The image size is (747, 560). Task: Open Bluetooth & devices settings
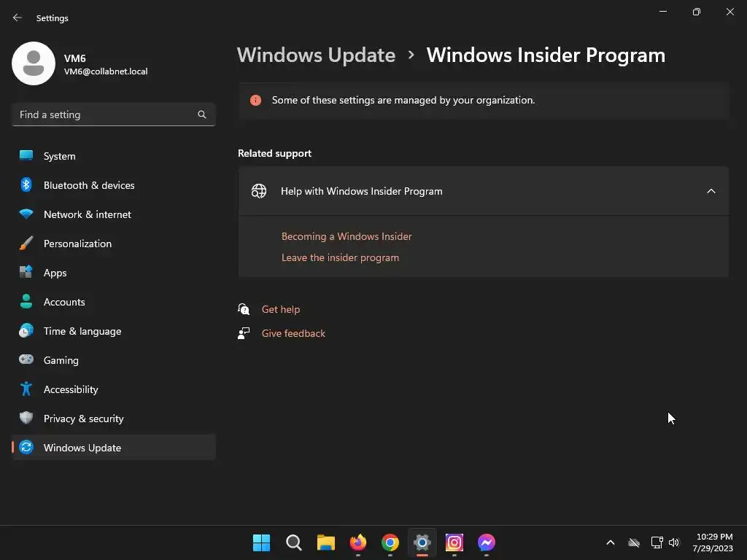113,185
